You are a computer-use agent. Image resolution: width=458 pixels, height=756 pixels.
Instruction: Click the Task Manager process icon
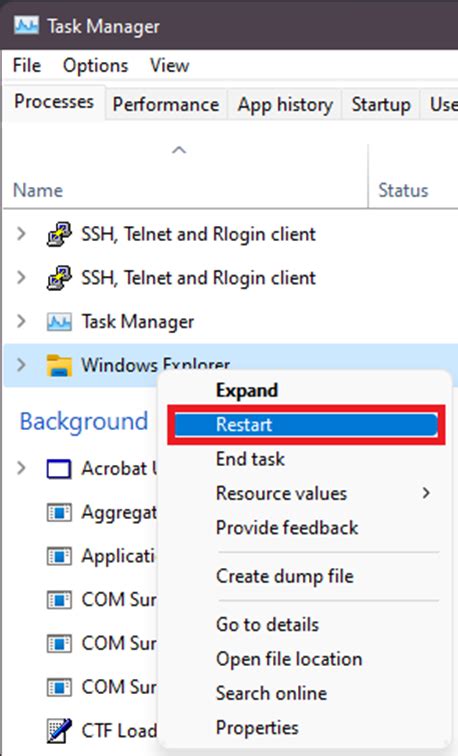[x=59, y=322]
